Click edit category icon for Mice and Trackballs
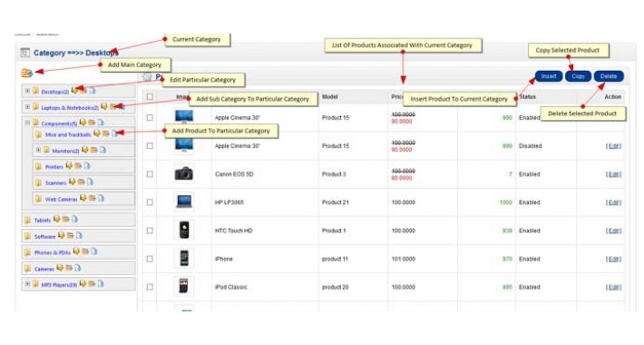This screenshot has width=644, height=345. click(x=97, y=133)
